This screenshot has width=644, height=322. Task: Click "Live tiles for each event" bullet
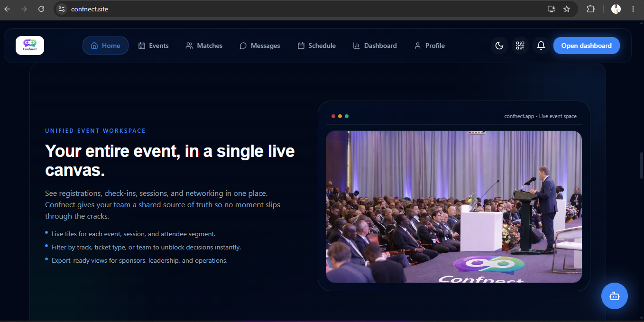pyautogui.click(x=134, y=234)
